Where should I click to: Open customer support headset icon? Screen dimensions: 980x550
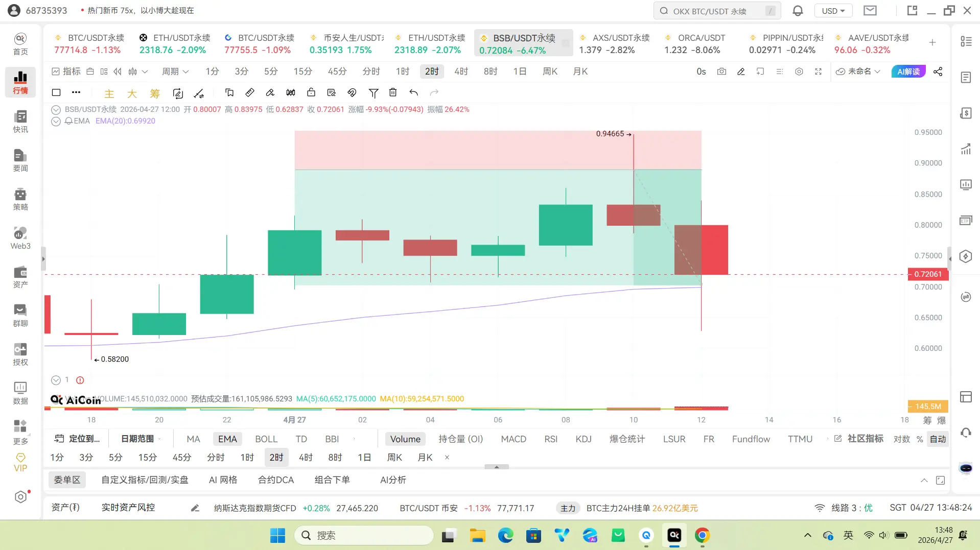tap(966, 433)
